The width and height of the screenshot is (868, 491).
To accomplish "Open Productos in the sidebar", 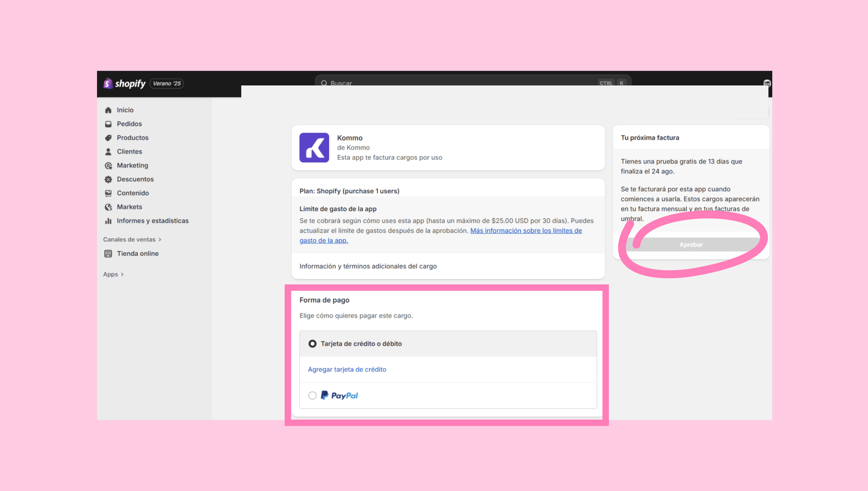I will [x=133, y=138].
